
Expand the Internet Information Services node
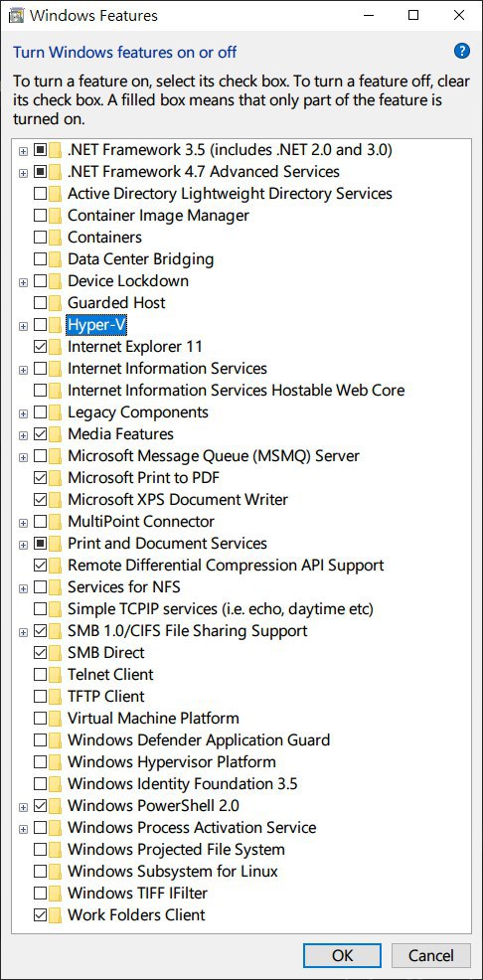(23, 370)
